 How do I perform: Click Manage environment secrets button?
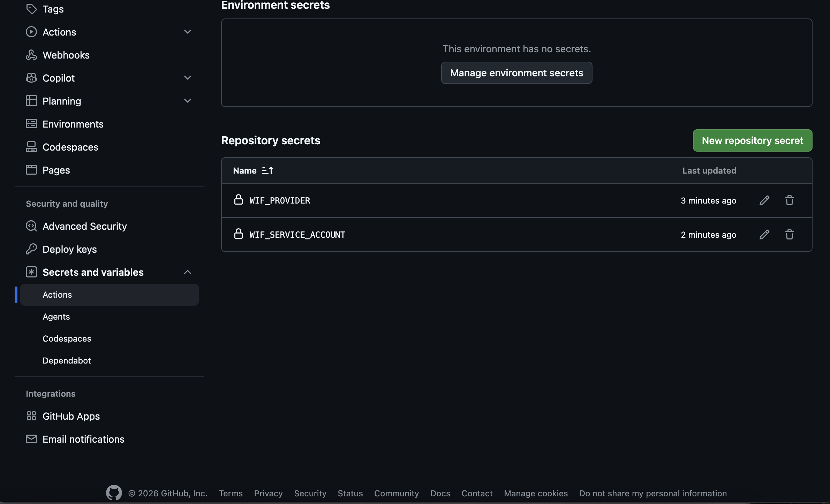tap(517, 73)
